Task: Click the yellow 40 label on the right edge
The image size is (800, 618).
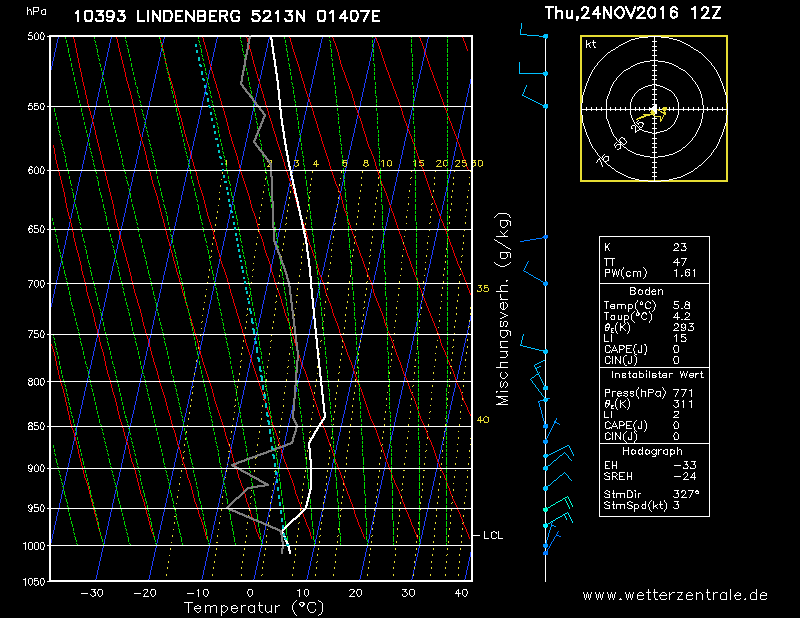Action: [483, 420]
